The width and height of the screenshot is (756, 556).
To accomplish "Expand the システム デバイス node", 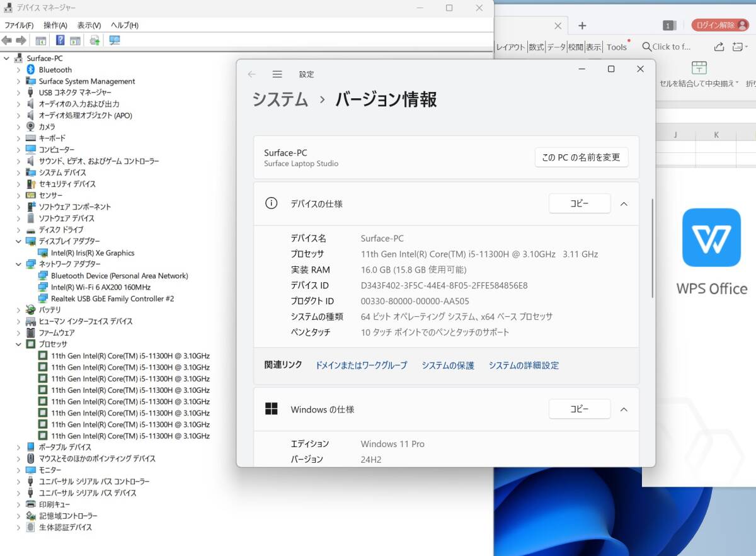I will pos(18,173).
